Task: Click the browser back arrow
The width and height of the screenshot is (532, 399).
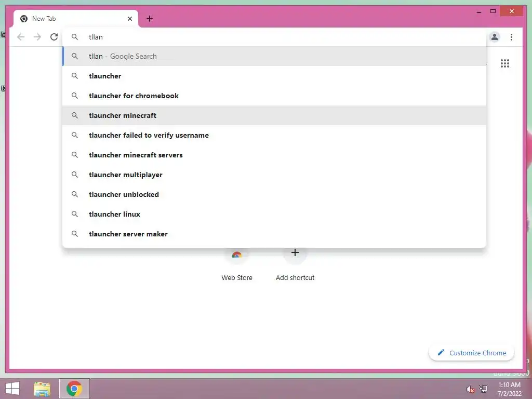Action: [x=21, y=37]
